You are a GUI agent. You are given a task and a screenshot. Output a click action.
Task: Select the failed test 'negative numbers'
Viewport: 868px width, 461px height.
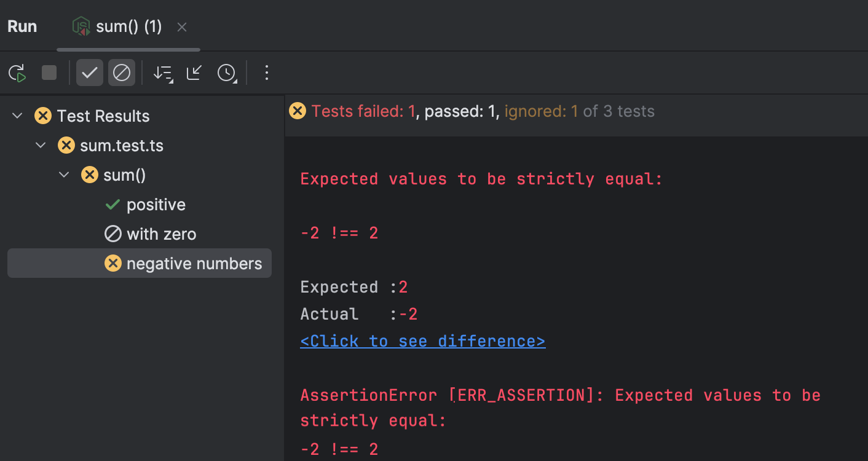click(x=140, y=264)
